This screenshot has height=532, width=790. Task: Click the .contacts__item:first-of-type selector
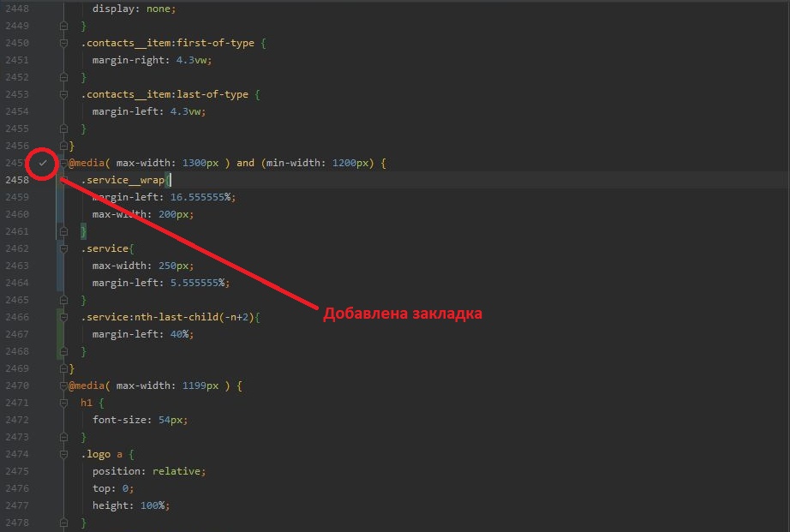(x=168, y=43)
